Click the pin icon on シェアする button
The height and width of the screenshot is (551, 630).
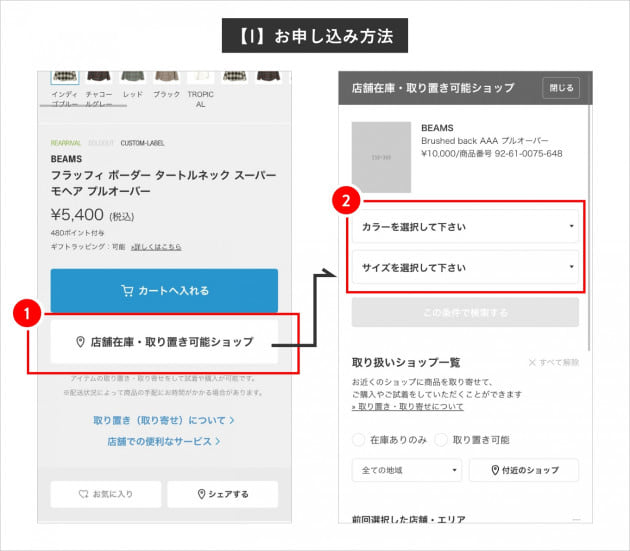(201, 494)
